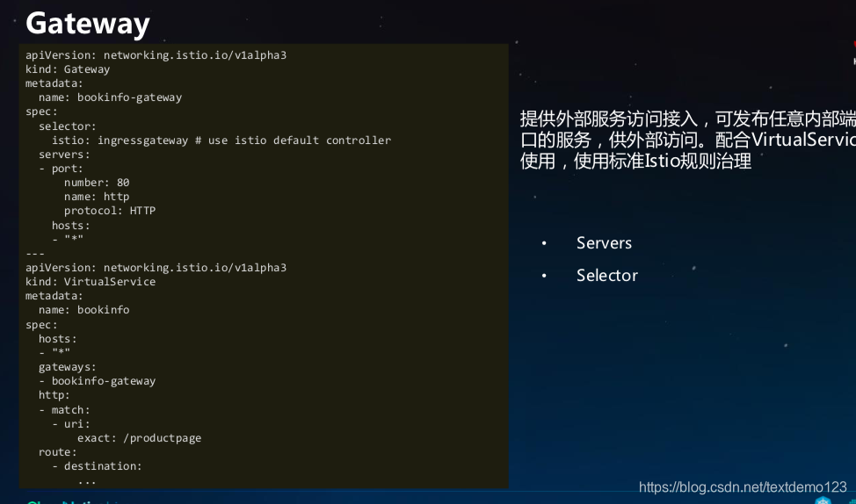Click the "servers:" line in the code
The image size is (856, 504).
coord(64,155)
